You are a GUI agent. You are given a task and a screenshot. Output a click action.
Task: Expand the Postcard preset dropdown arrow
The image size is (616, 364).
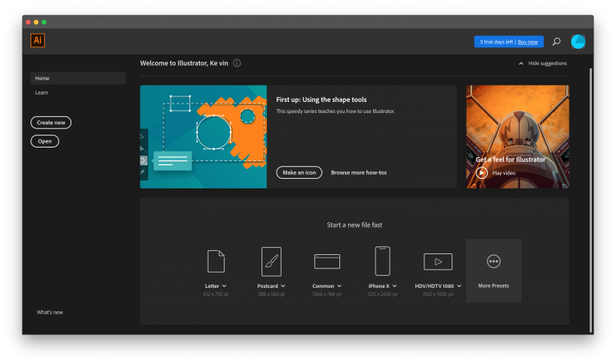pyautogui.click(x=283, y=286)
